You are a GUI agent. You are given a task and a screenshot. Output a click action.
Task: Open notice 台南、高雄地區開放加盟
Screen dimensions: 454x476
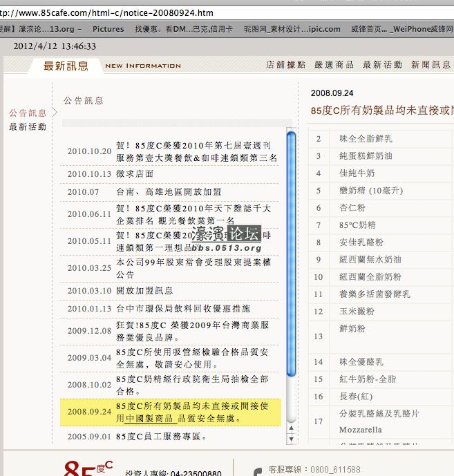(169, 192)
